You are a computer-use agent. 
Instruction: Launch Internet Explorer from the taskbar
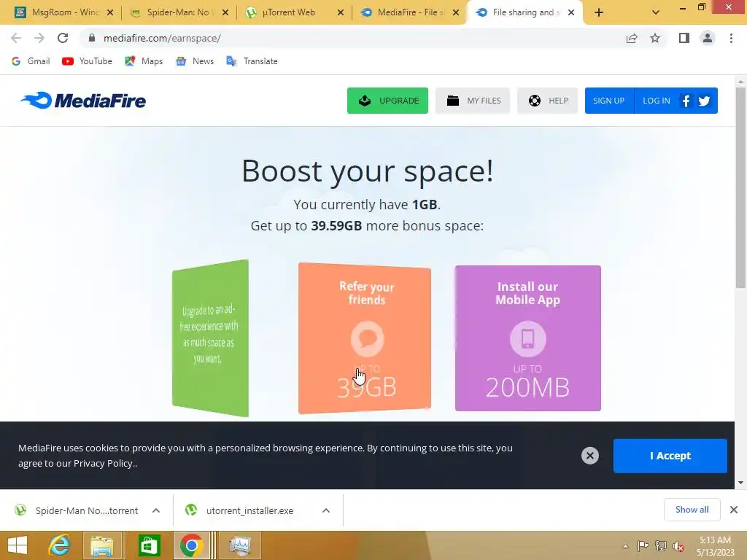pos(59,545)
